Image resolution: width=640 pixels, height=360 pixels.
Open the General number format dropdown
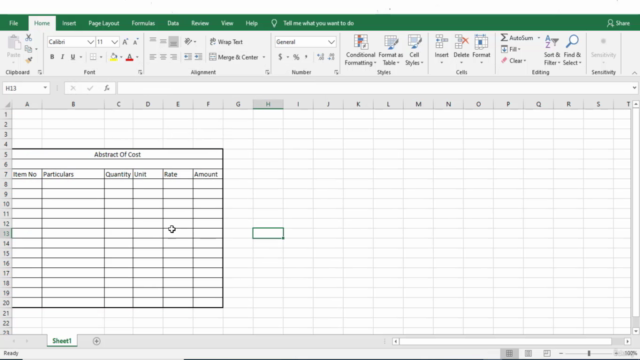pos(331,42)
